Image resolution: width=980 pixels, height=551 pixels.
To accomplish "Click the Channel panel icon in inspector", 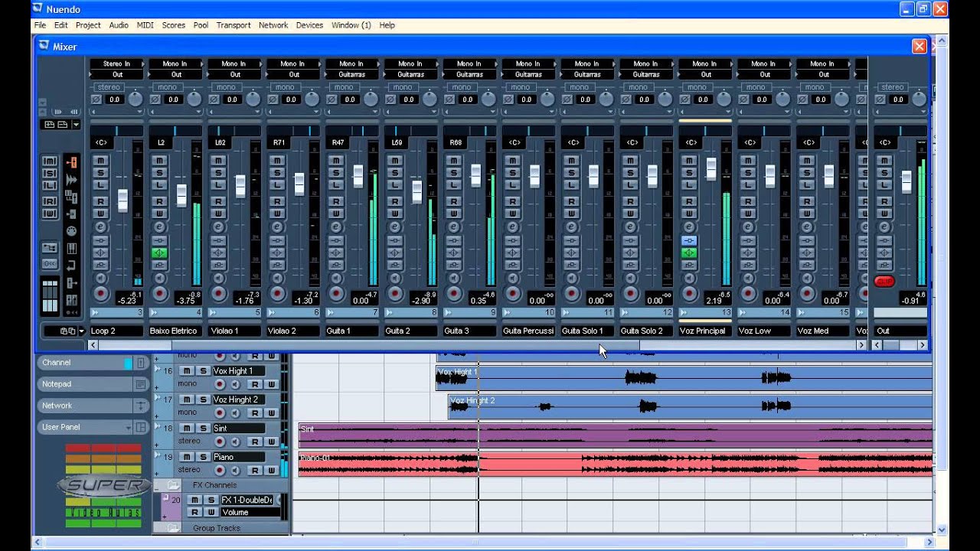I will click(141, 363).
